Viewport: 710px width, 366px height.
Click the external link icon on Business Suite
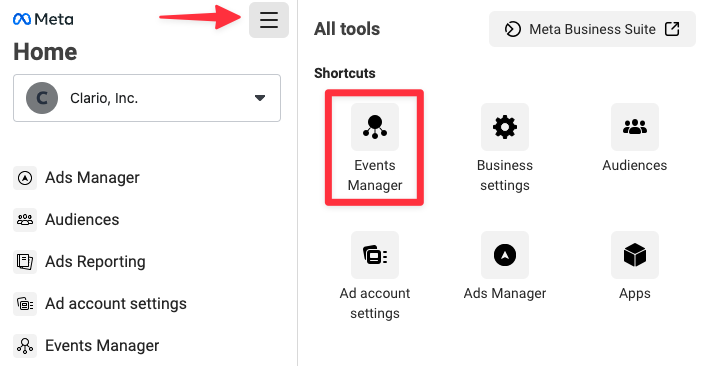(x=672, y=29)
